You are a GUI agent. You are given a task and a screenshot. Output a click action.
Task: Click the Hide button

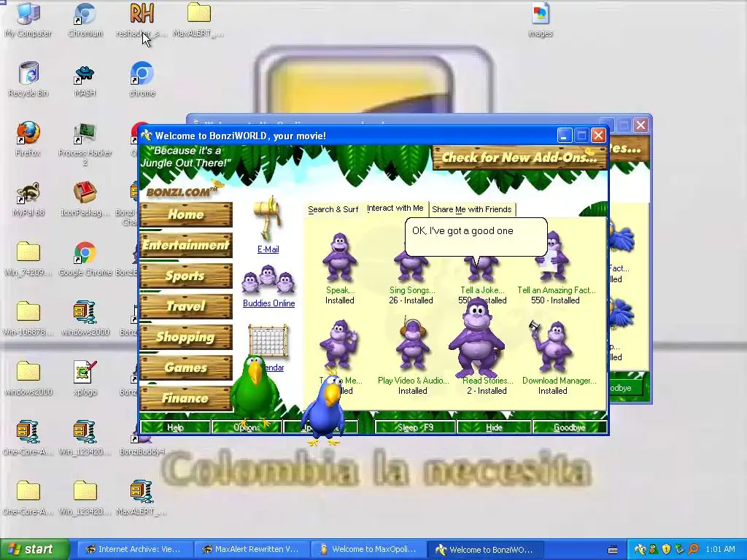pos(494,427)
